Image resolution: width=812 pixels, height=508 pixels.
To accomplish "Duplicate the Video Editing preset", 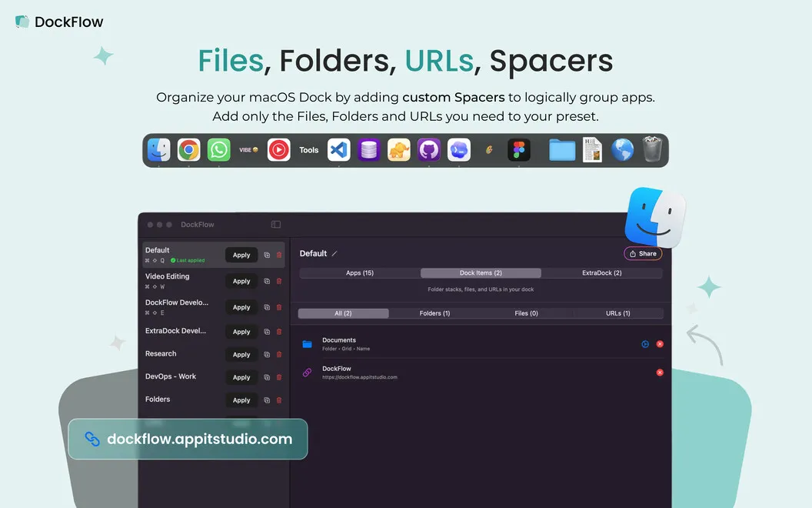I will pos(267,281).
